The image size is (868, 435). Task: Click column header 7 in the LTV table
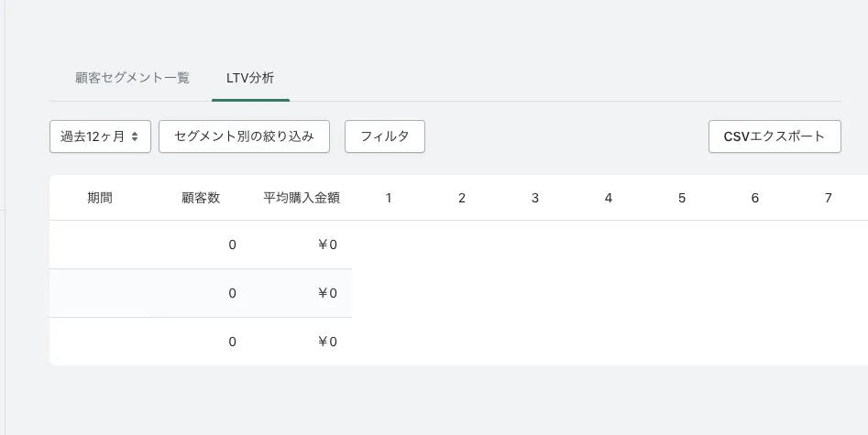click(x=829, y=198)
